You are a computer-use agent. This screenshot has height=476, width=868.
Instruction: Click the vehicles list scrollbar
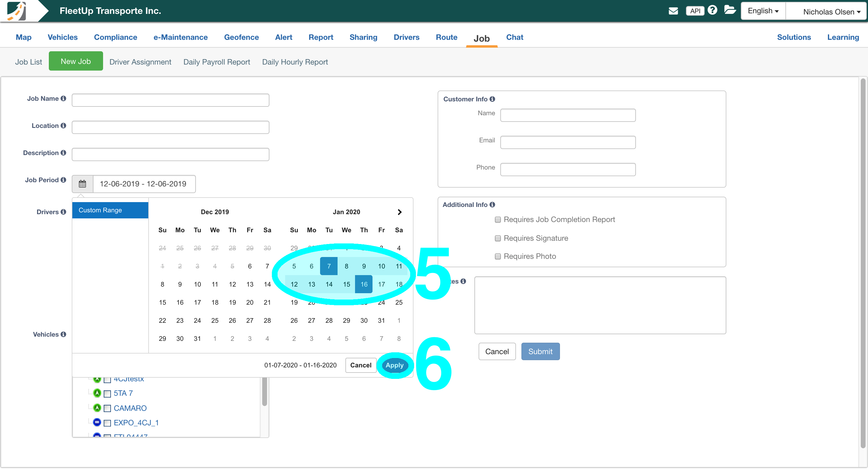(x=265, y=392)
